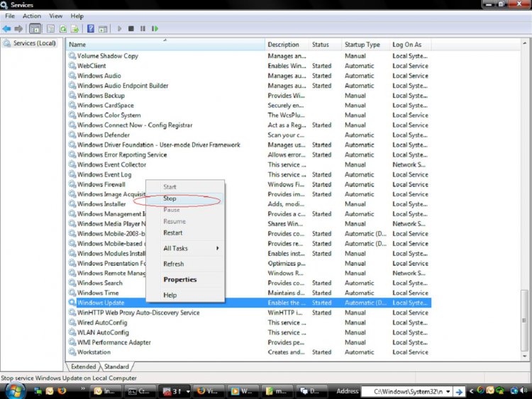Click the volume speaker tray icon
Screen dimensions: 532x399
point(524,390)
